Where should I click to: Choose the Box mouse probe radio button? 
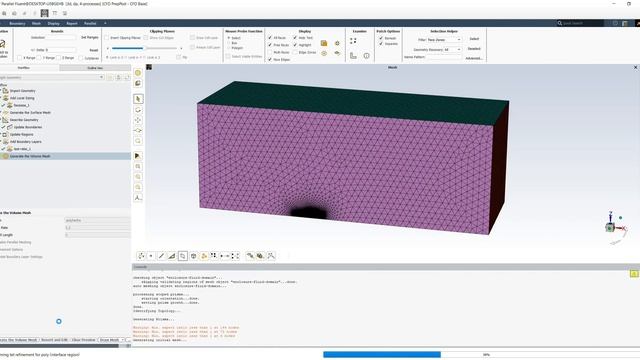click(x=229, y=43)
